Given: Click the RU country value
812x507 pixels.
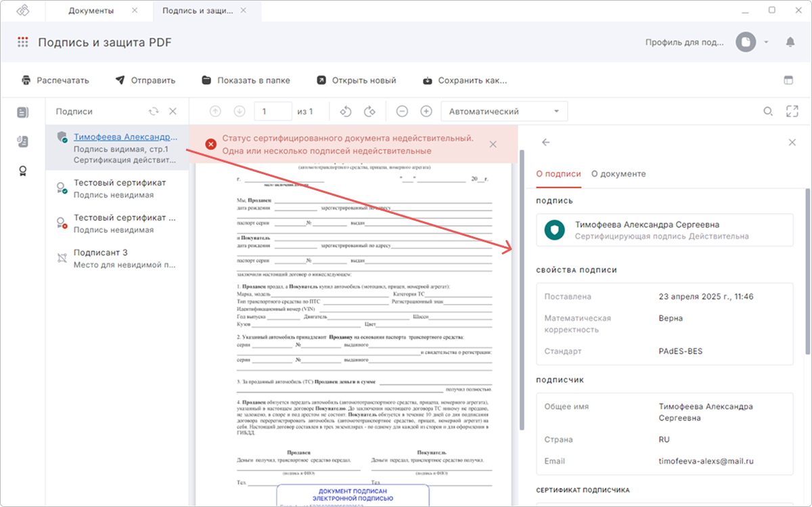Looking at the screenshot, I should 664,439.
